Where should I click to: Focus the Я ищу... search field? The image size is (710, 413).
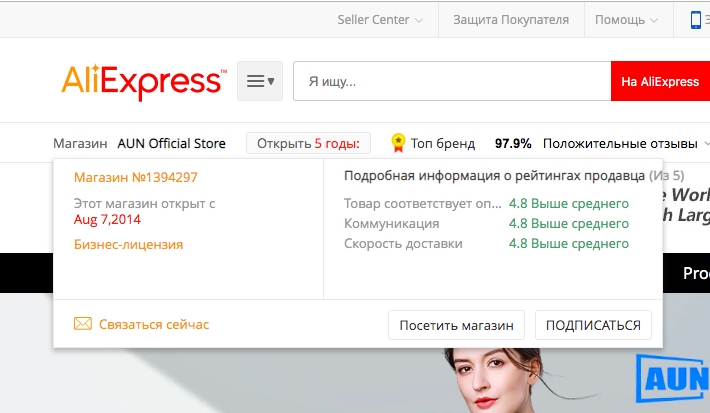point(452,81)
